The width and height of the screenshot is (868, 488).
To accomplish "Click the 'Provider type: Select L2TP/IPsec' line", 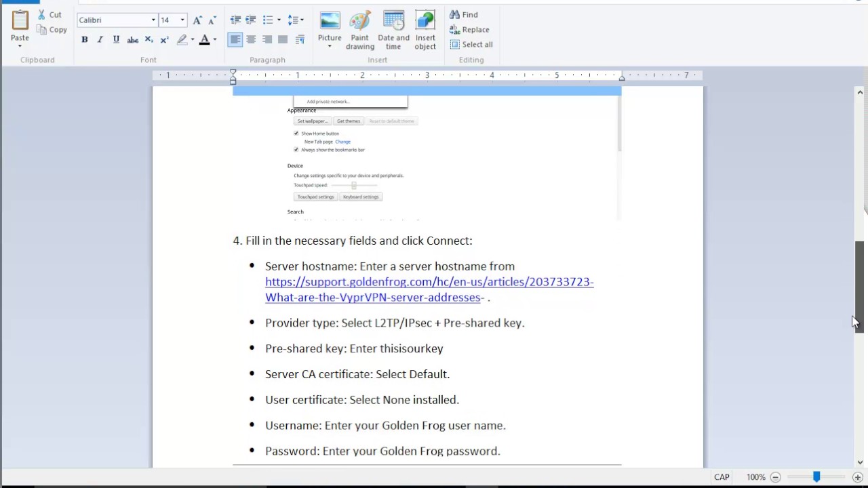I will [x=395, y=323].
